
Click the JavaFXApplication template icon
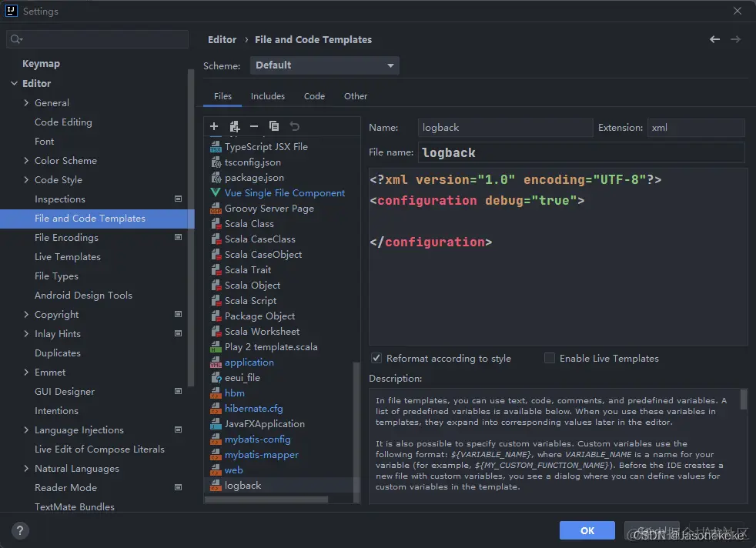[x=216, y=424]
